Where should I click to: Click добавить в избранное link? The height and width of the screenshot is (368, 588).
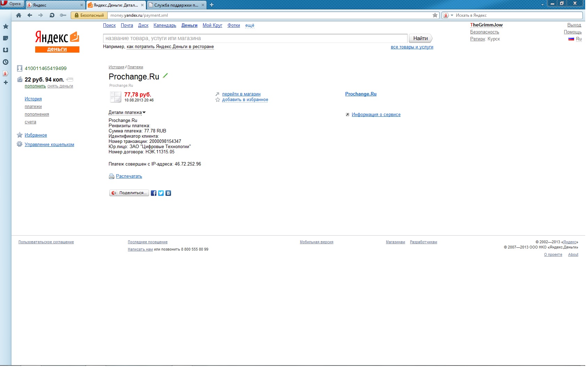click(x=245, y=100)
